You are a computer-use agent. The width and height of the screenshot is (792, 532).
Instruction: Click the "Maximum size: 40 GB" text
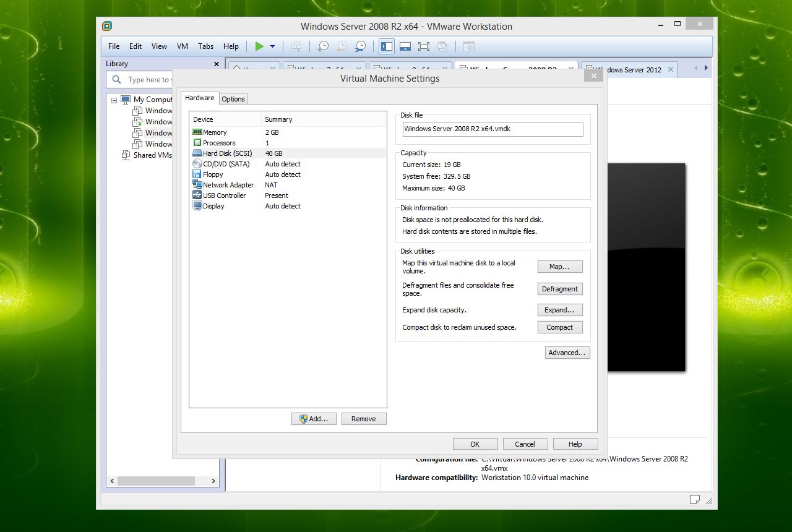pos(433,188)
